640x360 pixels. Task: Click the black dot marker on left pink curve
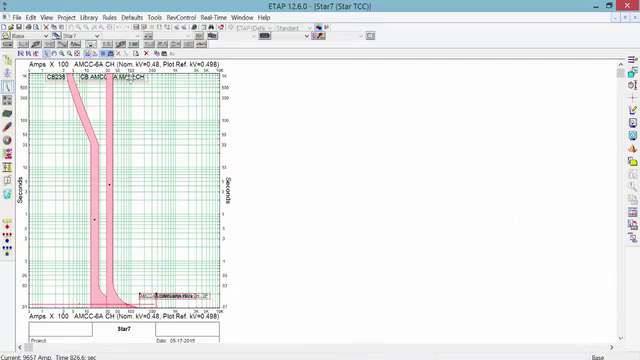pyautogui.click(x=95, y=220)
